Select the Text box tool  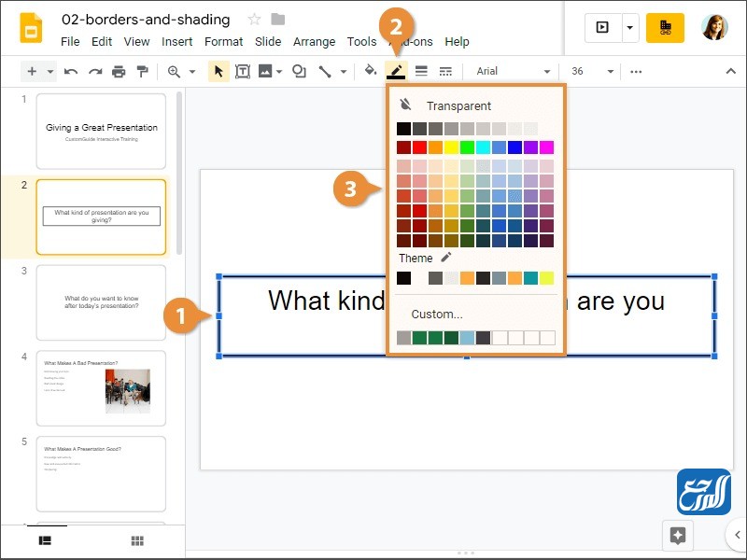click(243, 71)
